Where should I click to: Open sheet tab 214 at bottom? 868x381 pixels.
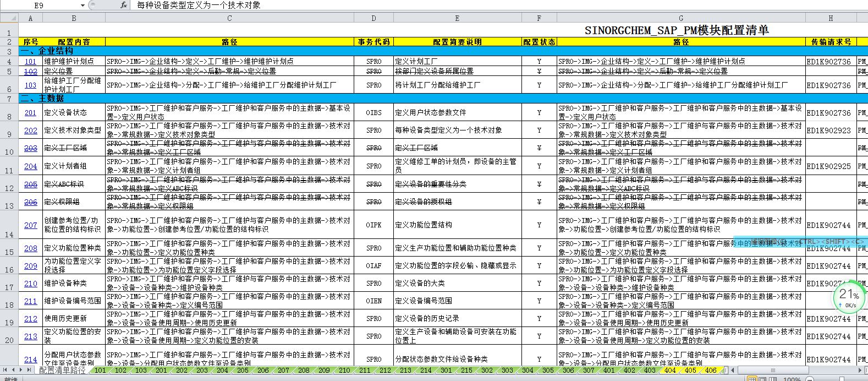[x=426, y=370]
